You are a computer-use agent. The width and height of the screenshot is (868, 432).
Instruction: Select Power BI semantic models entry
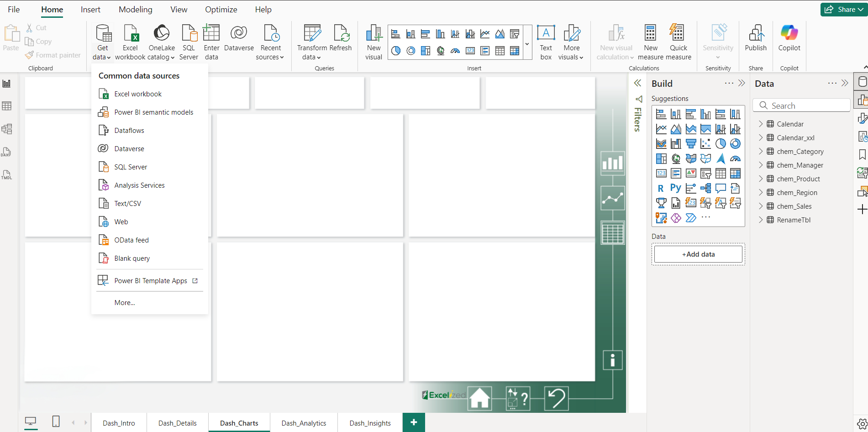click(150, 112)
